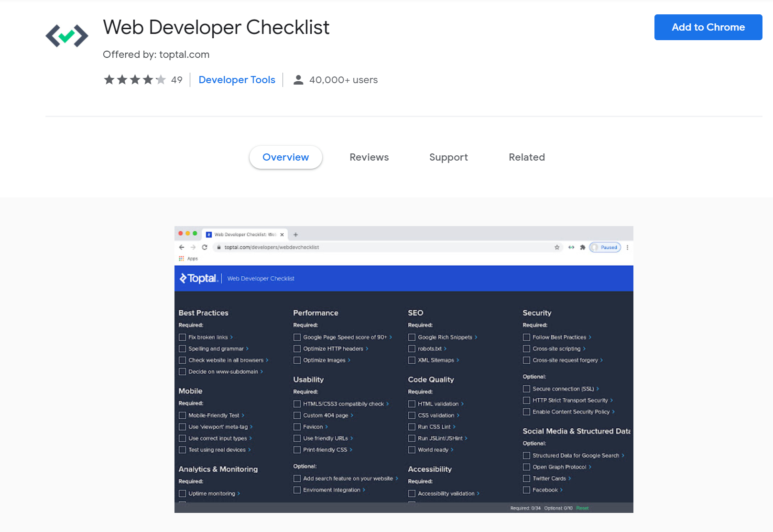Click the Accessibility section heading
Screen dimensions: 773x532
click(430, 469)
